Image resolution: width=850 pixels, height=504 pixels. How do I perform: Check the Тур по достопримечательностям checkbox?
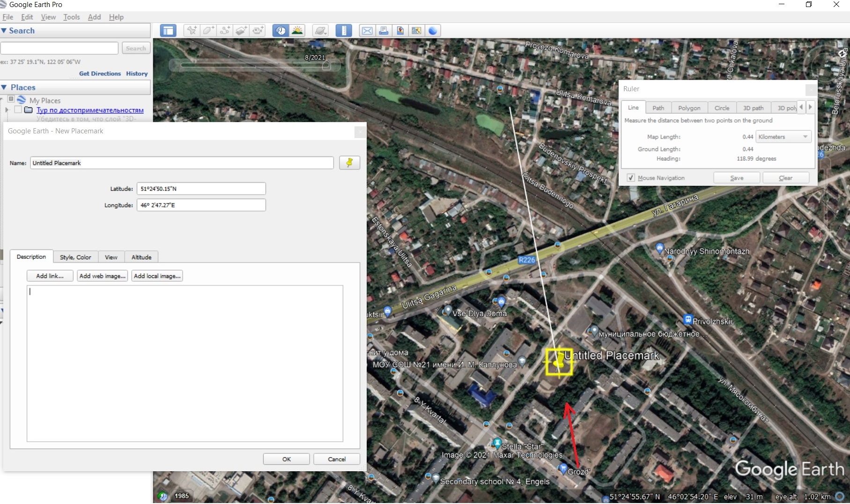[x=18, y=110]
